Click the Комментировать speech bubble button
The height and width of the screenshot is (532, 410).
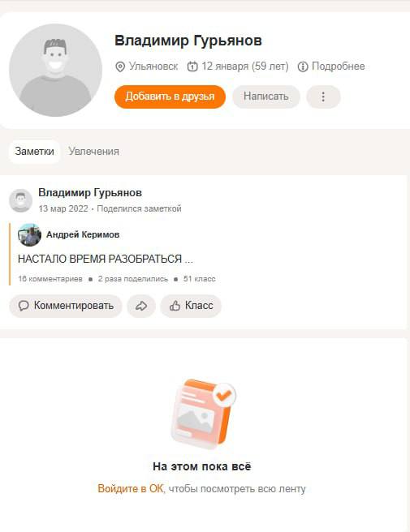pos(66,306)
